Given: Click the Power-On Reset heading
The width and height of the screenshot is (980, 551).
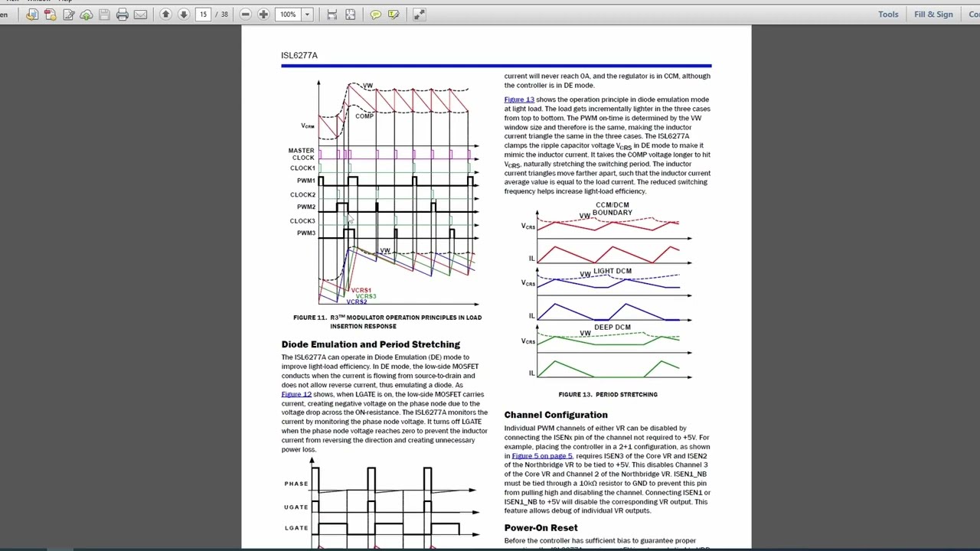Looking at the screenshot, I should click(x=541, y=528).
